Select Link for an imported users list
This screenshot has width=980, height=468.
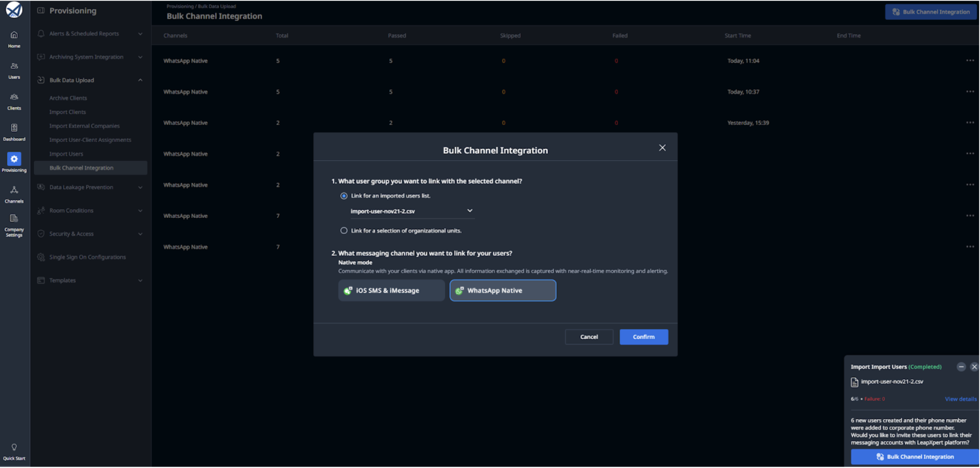(344, 196)
